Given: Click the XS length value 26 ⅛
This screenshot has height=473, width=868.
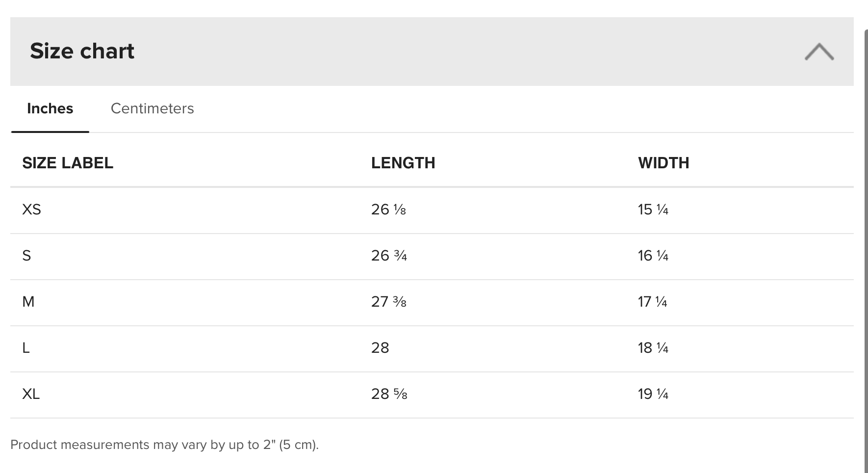Looking at the screenshot, I should (x=388, y=210).
